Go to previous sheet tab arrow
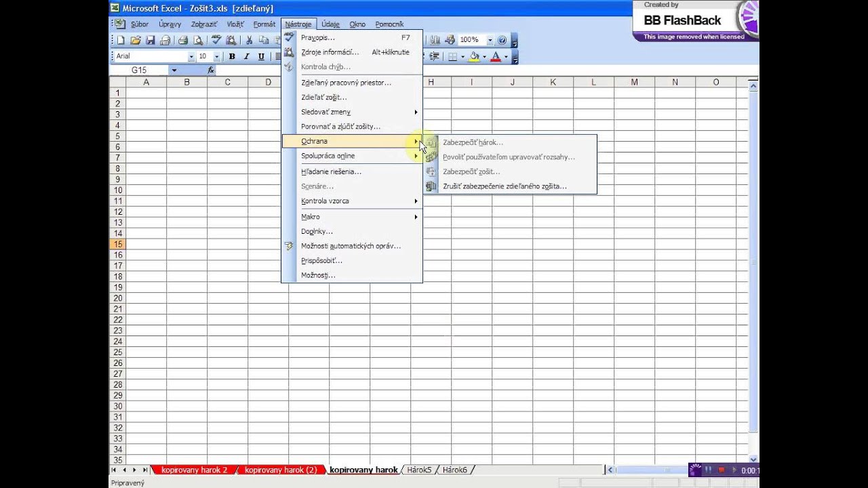 tap(124, 470)
